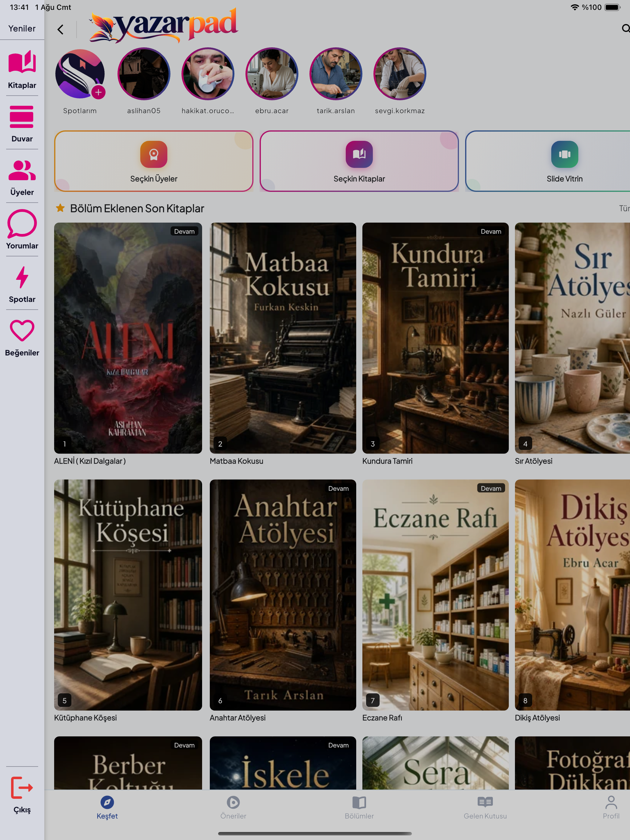Image resolution: width=630 pixels, height=840 pixels.
Task: Tap the Kütüphane Köşesi title text
Action: (86, 718)
